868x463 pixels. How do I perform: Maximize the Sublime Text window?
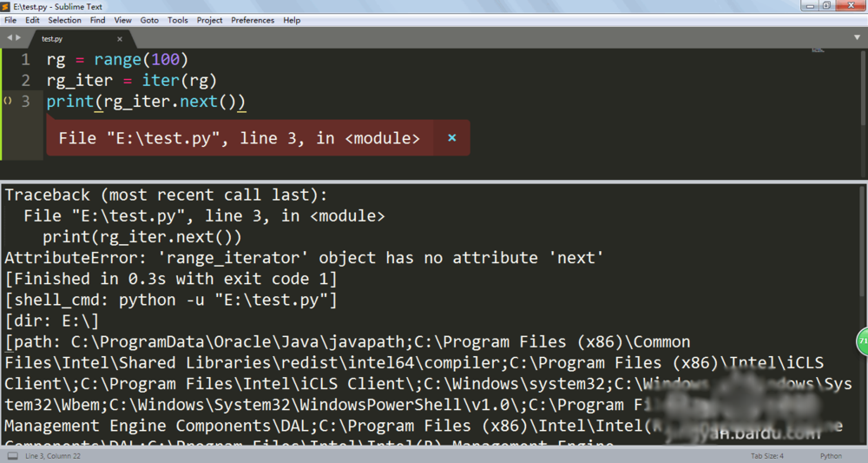826,5
